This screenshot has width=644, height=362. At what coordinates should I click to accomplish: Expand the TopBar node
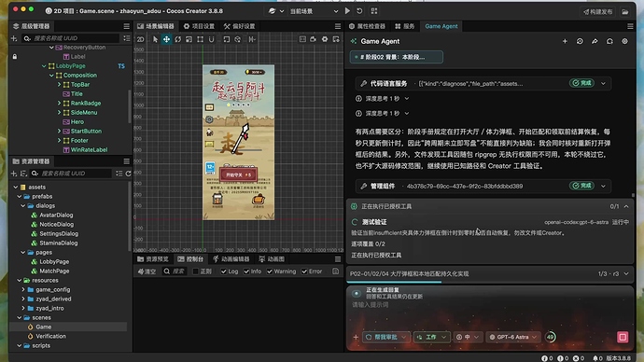[x=59, y=85]
